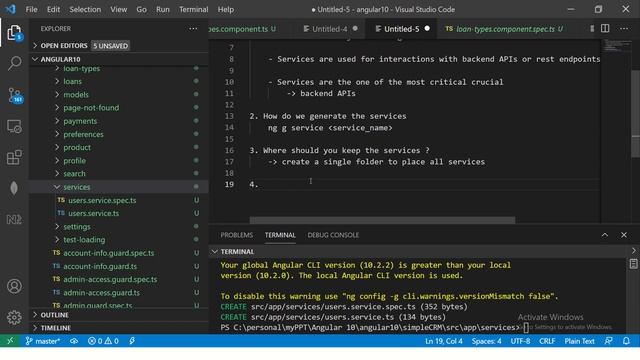Viewport: 640px width, 360px height.
Task: Open the Extensions view
Action: click(14, 157)
